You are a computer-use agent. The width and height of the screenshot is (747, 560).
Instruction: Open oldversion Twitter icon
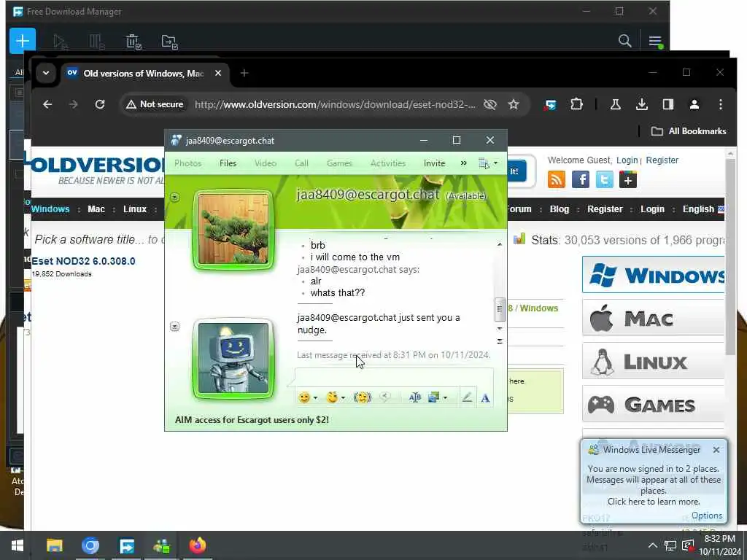[x=604, y=179]
